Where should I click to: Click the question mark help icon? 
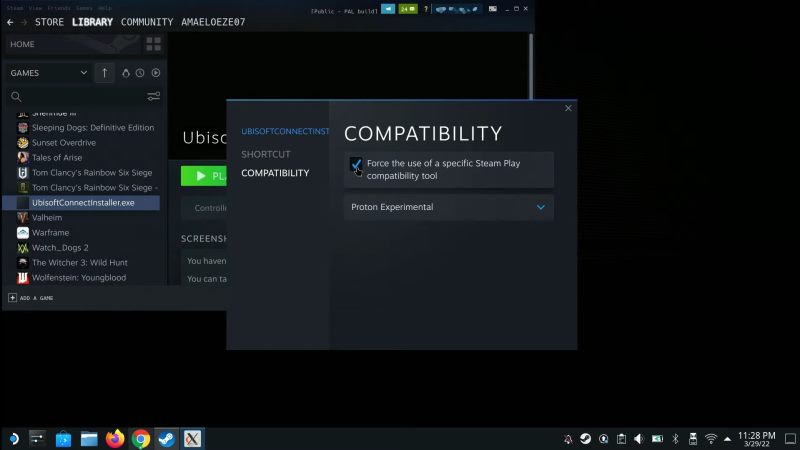coord(426,9)
